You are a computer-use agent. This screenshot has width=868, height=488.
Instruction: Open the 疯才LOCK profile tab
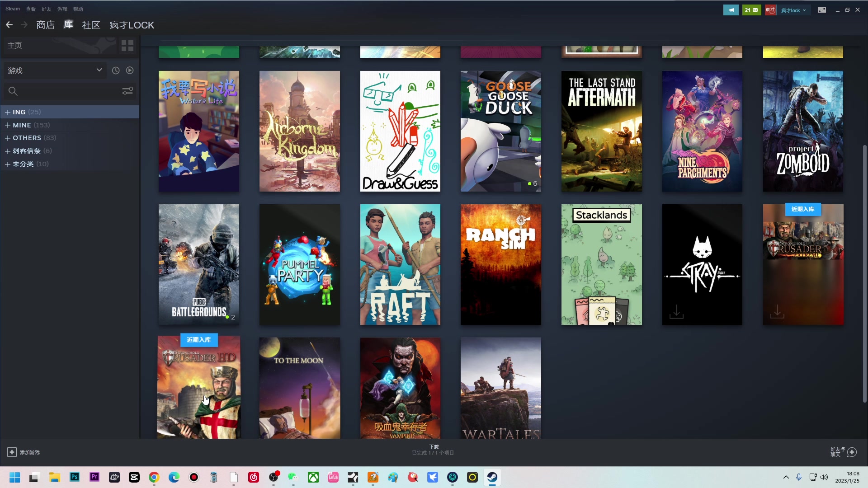132,25
